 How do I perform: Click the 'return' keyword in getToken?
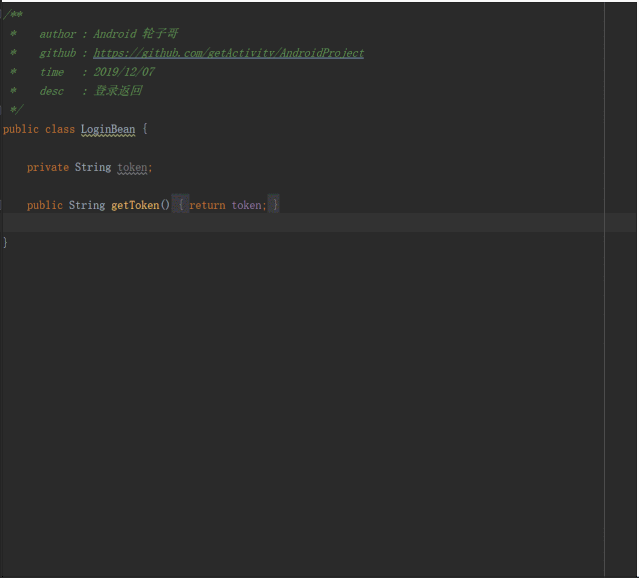pos(207,205)
